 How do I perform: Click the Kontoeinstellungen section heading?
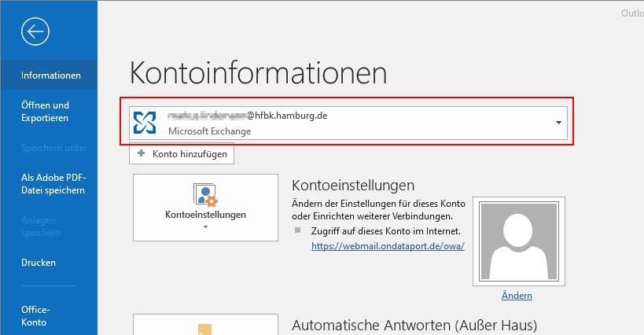point(353,185)
